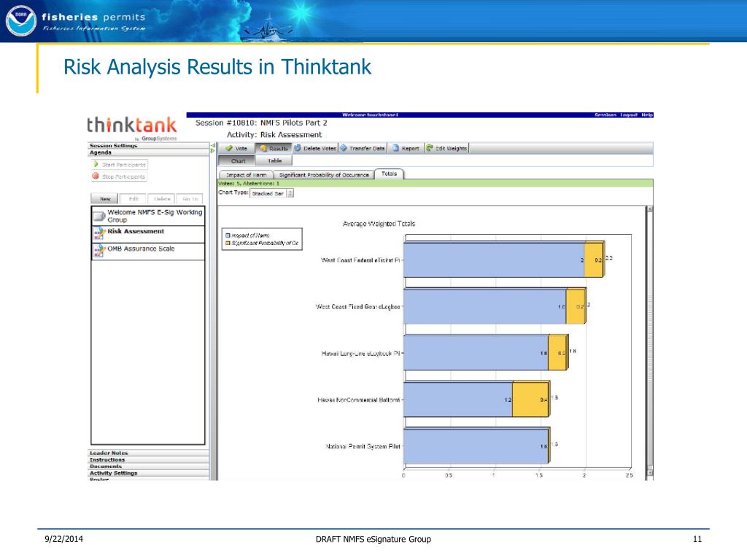Click the red Stop Participants icon

tap(96, 176)
